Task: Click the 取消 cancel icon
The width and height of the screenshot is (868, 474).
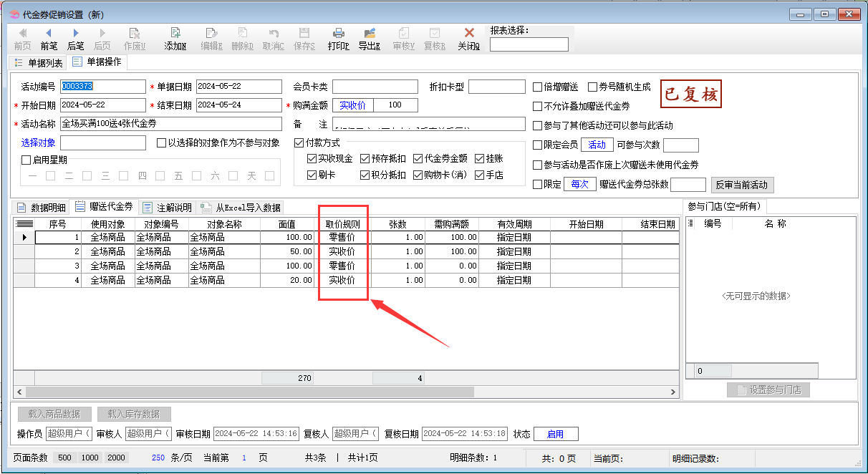Action: tap(274, 39)
